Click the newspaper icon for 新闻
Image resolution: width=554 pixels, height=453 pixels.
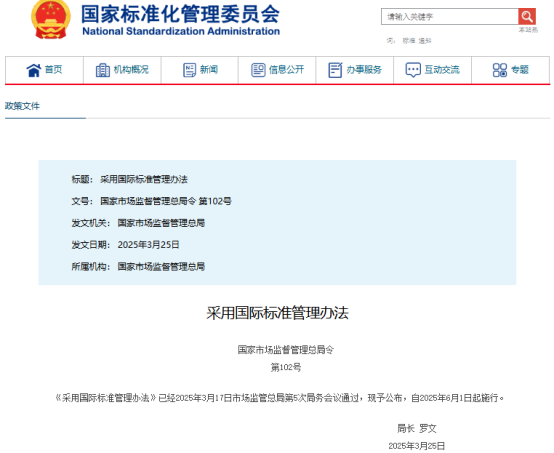189,70
